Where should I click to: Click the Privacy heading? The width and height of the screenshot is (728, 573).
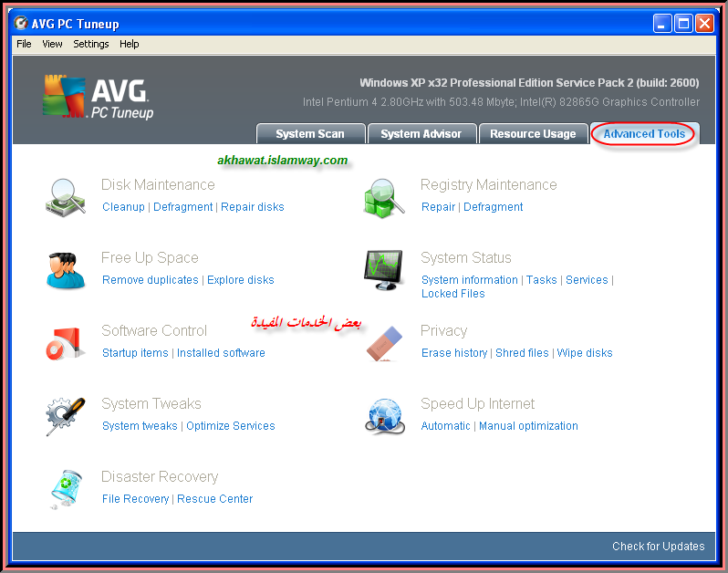444,330
